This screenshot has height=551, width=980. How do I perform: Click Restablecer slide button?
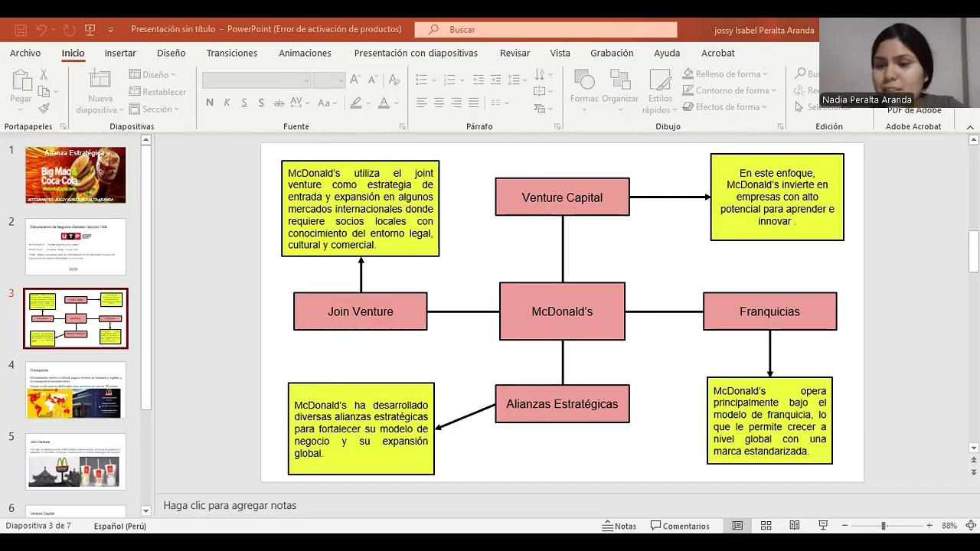pyautogui.click(x=158, y=92)
